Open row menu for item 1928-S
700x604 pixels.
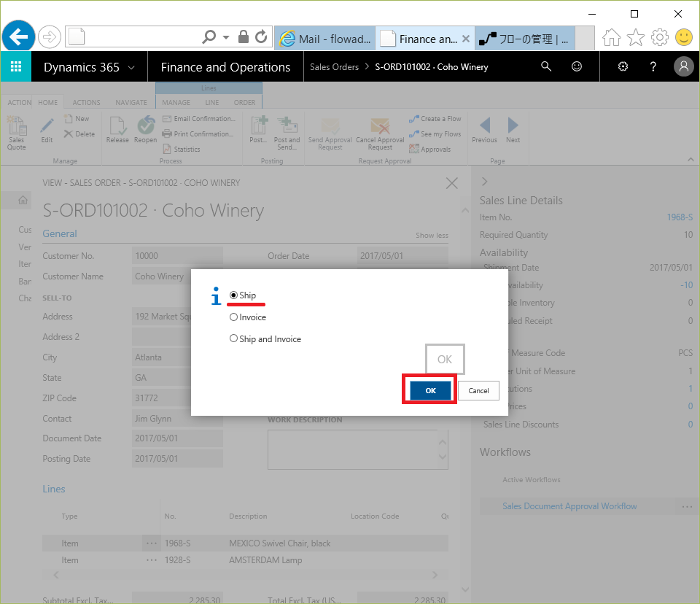[x=152, y=560]
